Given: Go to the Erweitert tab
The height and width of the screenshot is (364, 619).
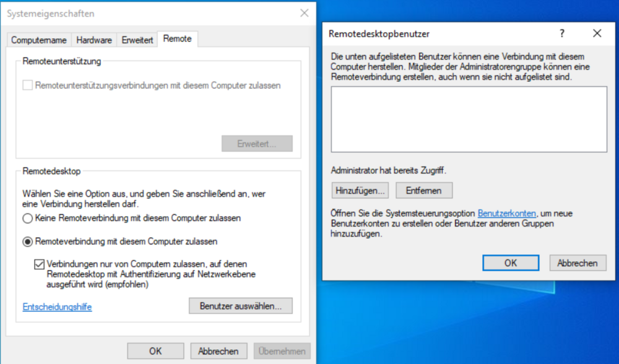Looking at the screenshot, I should [x=137, y=40].
